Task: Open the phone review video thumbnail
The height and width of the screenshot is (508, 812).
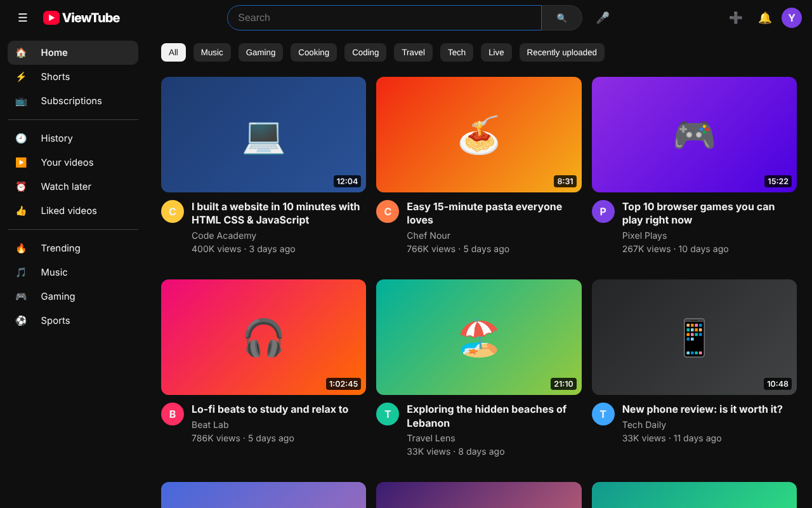Action: coord(694,337)
